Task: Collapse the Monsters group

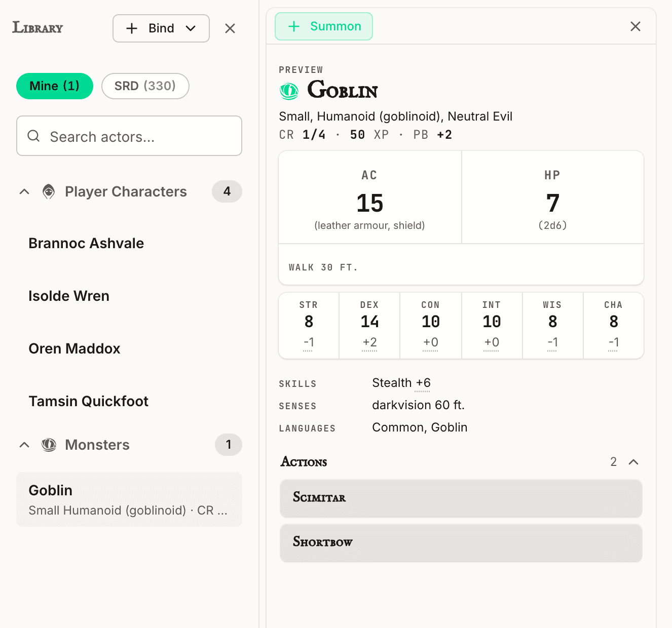Action: point(24,445)
